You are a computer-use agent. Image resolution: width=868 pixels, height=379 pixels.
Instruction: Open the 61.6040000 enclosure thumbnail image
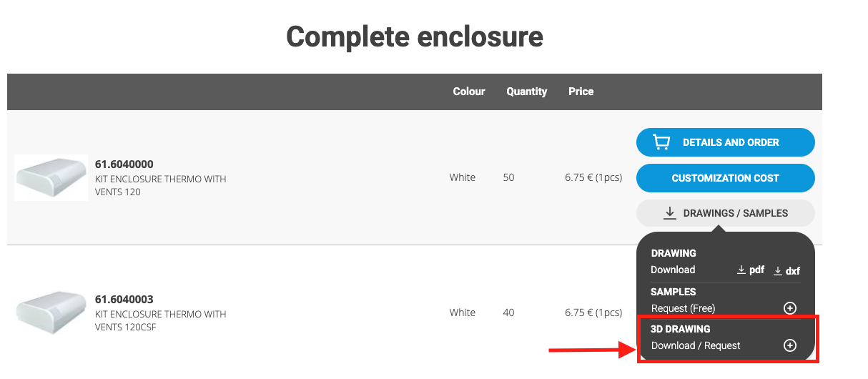click(x=51, y=177)
